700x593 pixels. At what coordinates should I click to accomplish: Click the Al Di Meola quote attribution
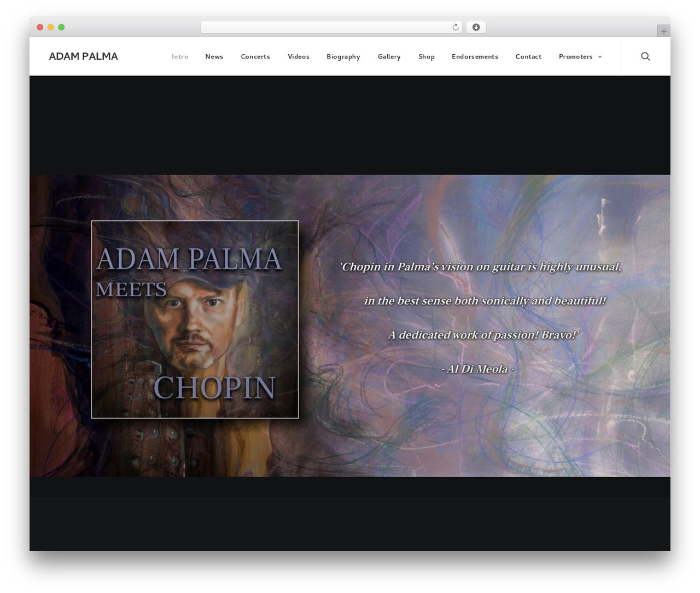[x=478, y=369]
